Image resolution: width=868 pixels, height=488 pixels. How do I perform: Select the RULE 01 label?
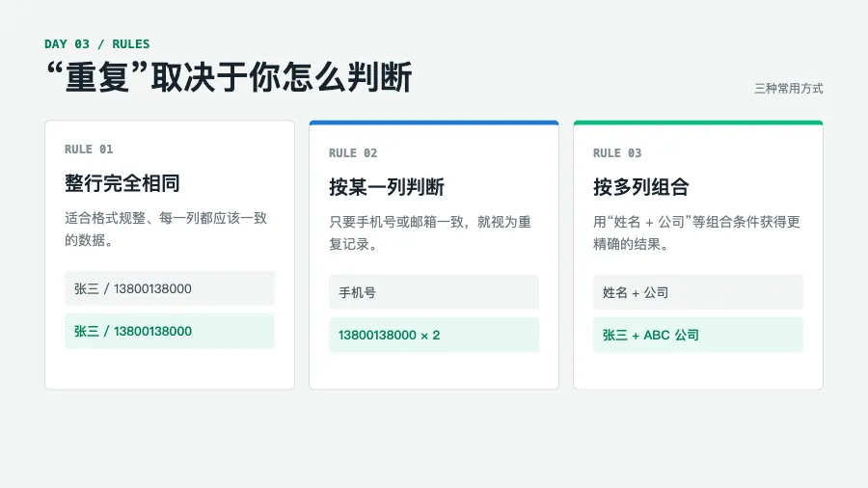coord(89,149)
